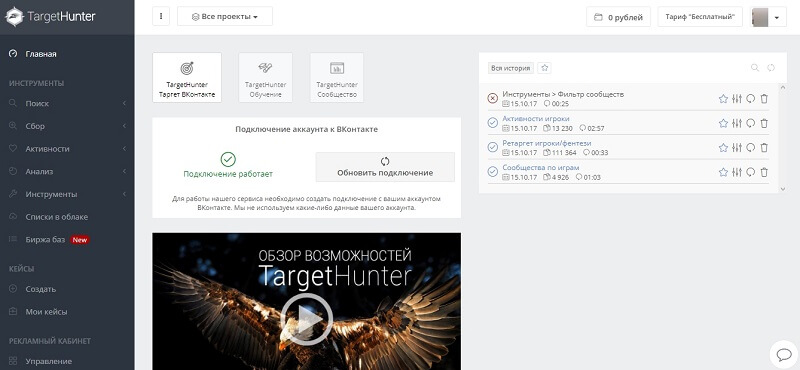Open the user avatar dropdown

click(x=768, y=17)
